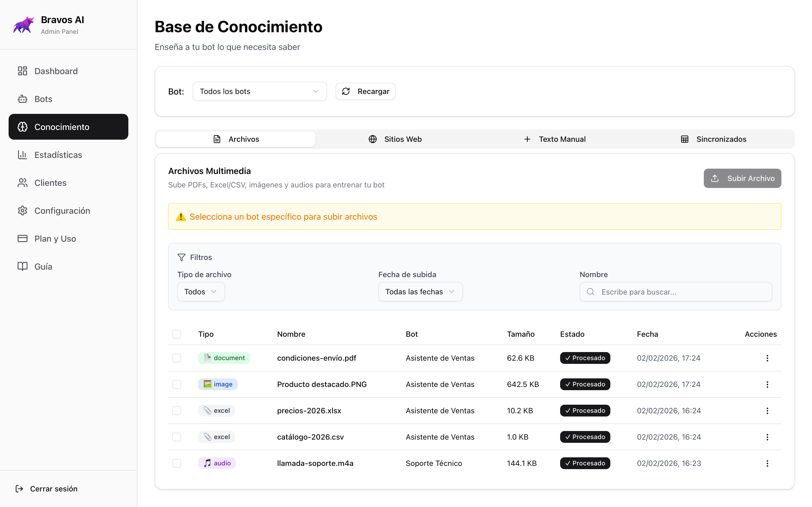Switch to the Archivos tab
Image resolution: width=812 pixels, height=507 pixels.
click(236, 139)
